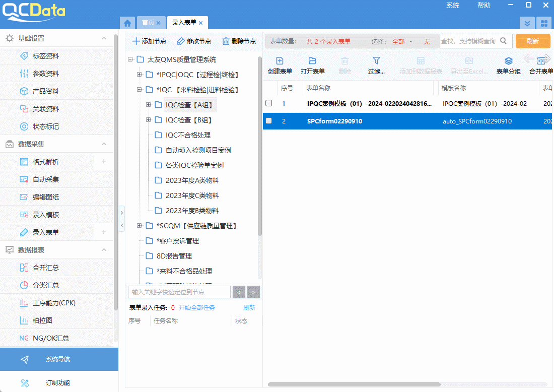Image resolution: width=554 pixels, height=392 pixels.
Task: Check the checkbox for IPQC案例模板 row
Action: (x=268, y=103)
